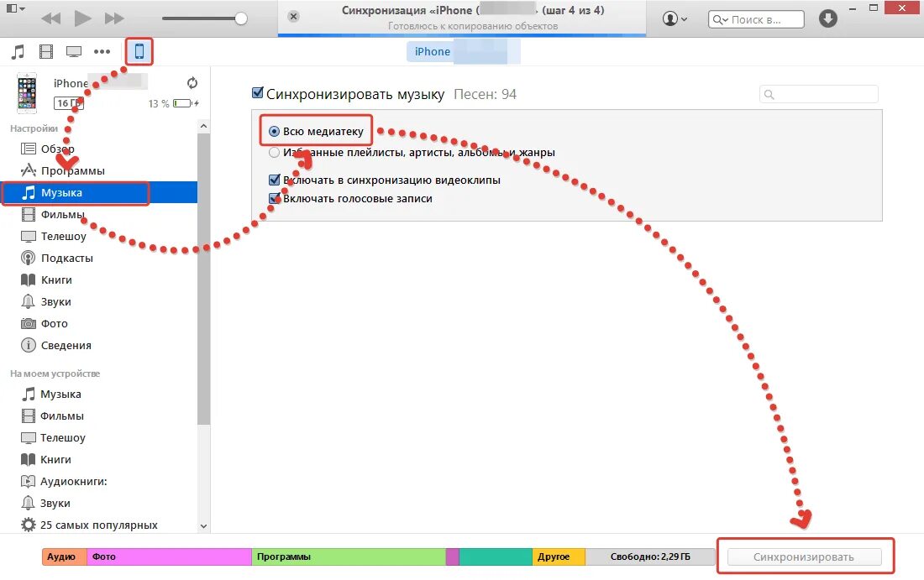This screenshot has width=924, height=580.
Task: Show more libraries via three dots
Action: 102,52
